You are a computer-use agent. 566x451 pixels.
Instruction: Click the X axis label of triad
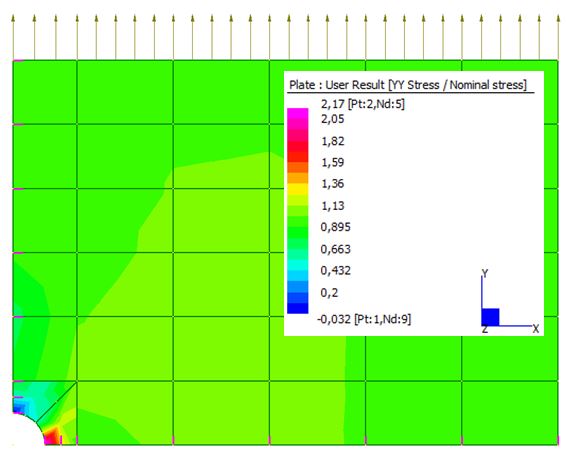(536, 329)
